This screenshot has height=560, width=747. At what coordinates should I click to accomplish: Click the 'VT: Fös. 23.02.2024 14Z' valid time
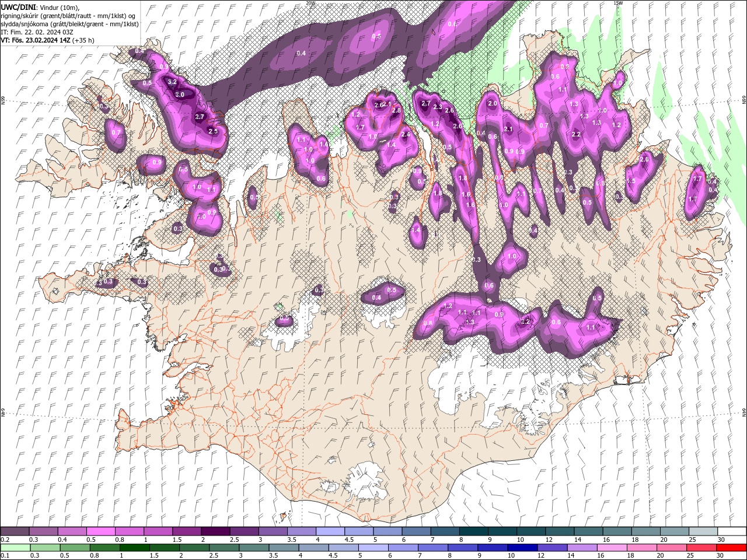pyautogui.click(x=36, y=40)
